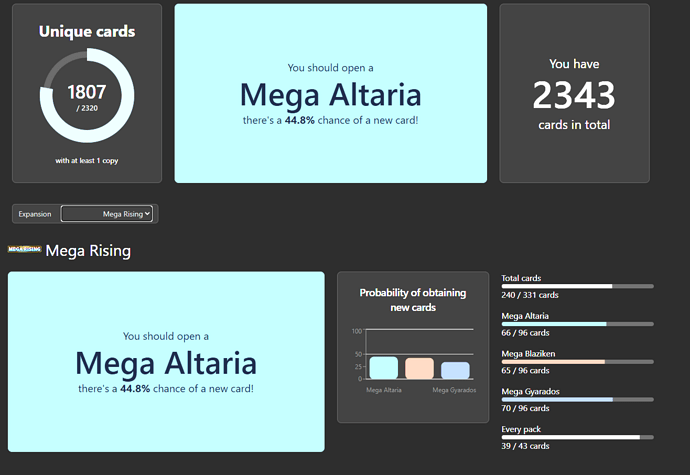Click the 'You have' text

click(574, 64)
